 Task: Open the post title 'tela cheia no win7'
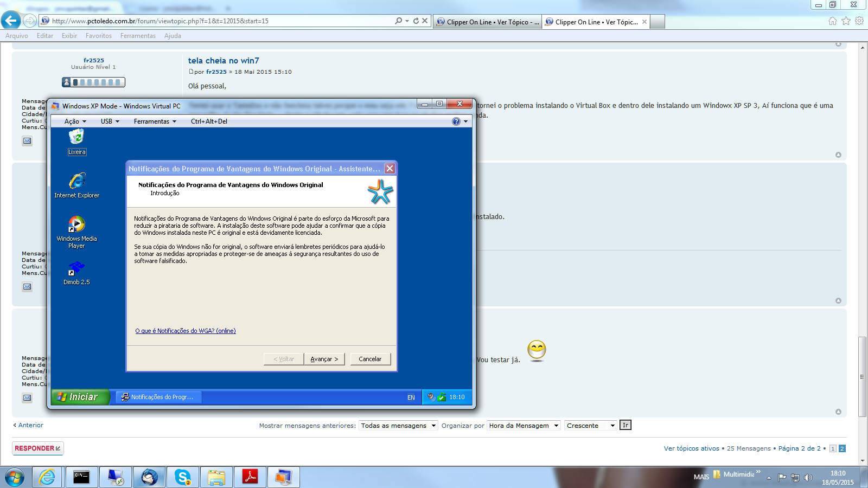[x=224, y=61]
